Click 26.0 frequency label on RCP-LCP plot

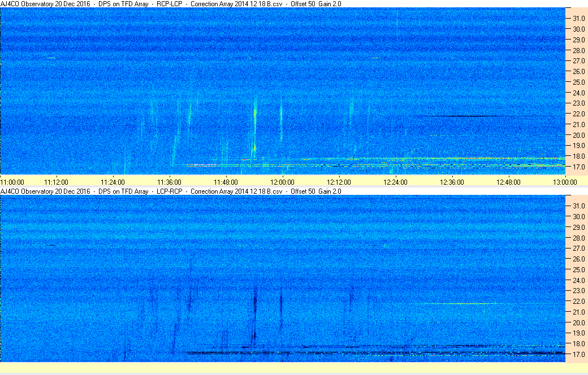pyautogui.click(x=578, y=71)
